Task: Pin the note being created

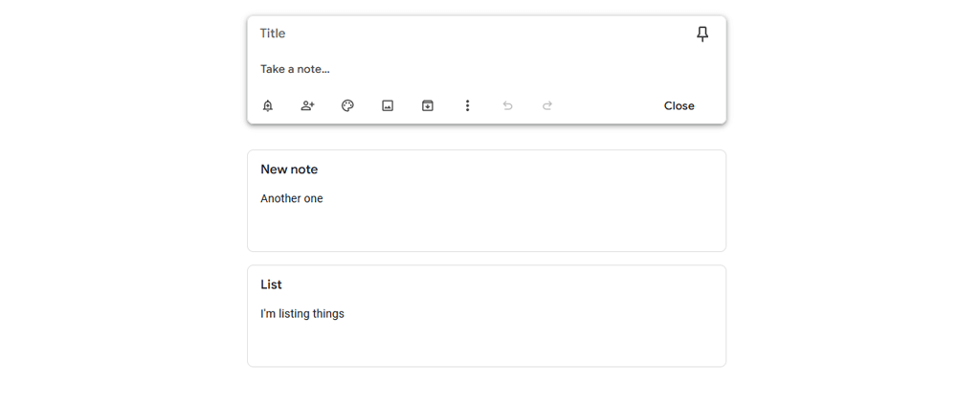Action: coord(702,34)
